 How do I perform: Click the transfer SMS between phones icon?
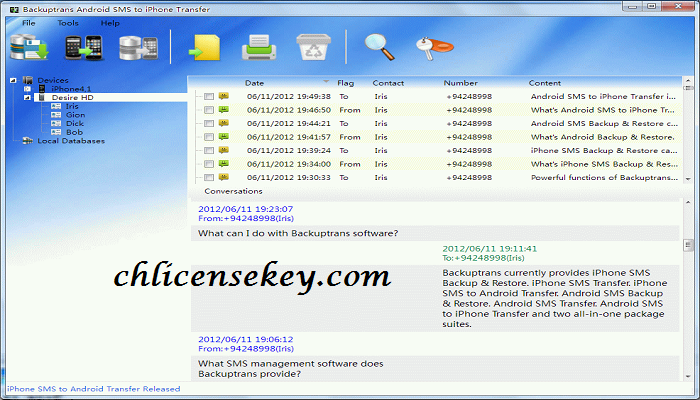(x=83, y=47)
